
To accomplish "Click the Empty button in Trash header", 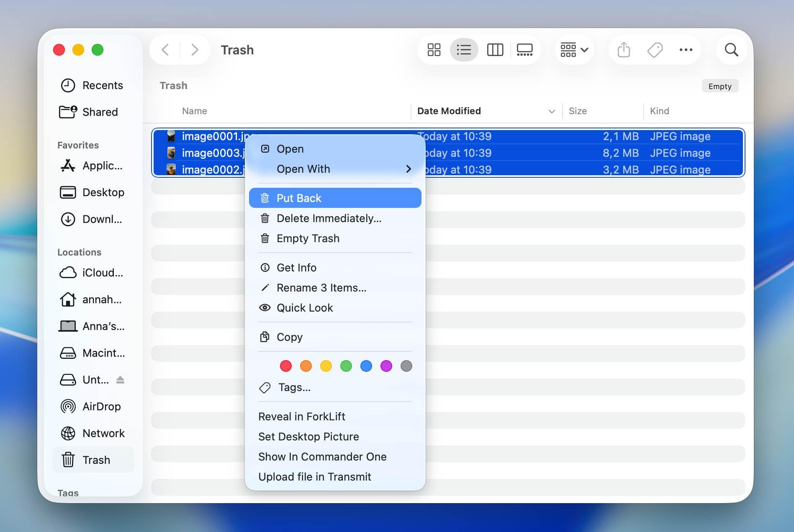I will [720, 86].
